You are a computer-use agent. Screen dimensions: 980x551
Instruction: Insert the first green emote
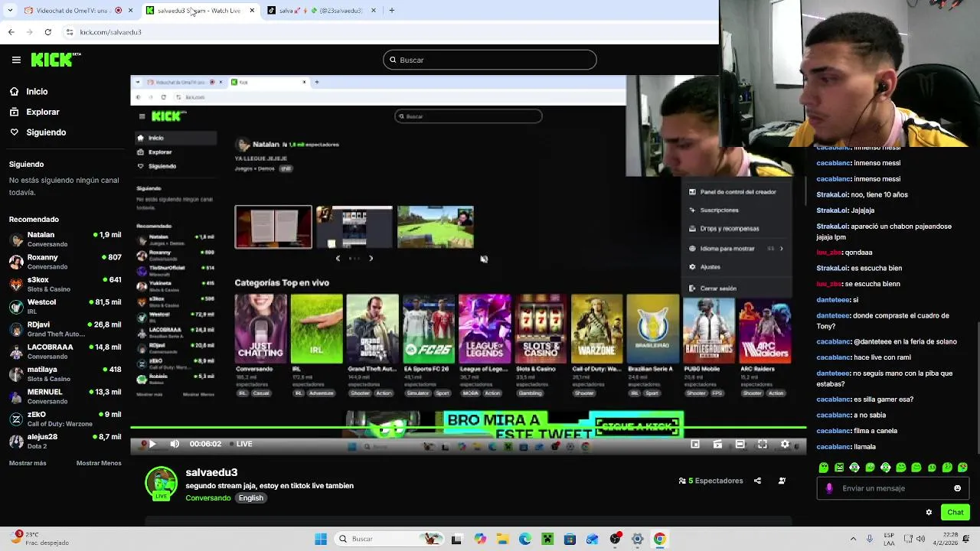tap(824, 467)
